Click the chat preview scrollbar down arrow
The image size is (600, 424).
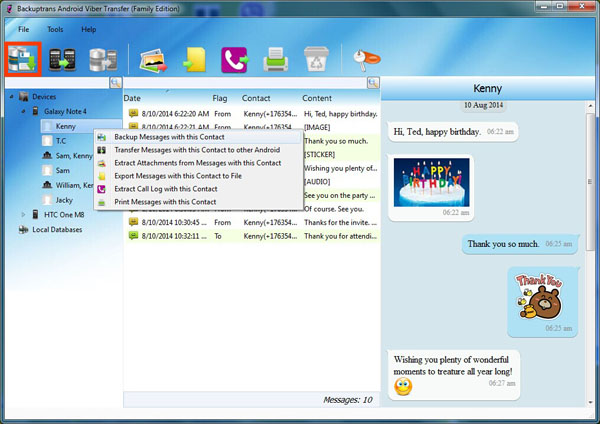590,402
